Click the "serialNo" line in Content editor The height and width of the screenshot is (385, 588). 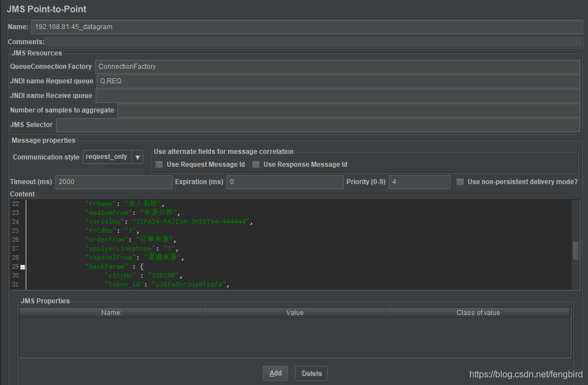(169, 222)
